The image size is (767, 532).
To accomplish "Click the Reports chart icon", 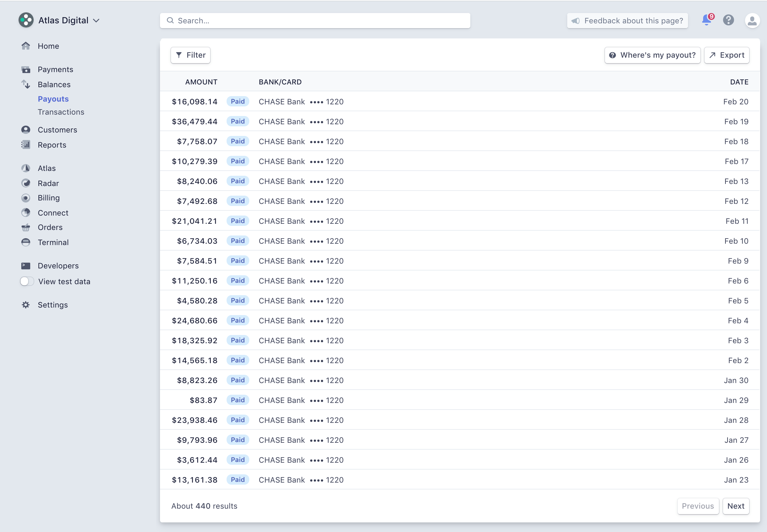I will click(26, 144).
